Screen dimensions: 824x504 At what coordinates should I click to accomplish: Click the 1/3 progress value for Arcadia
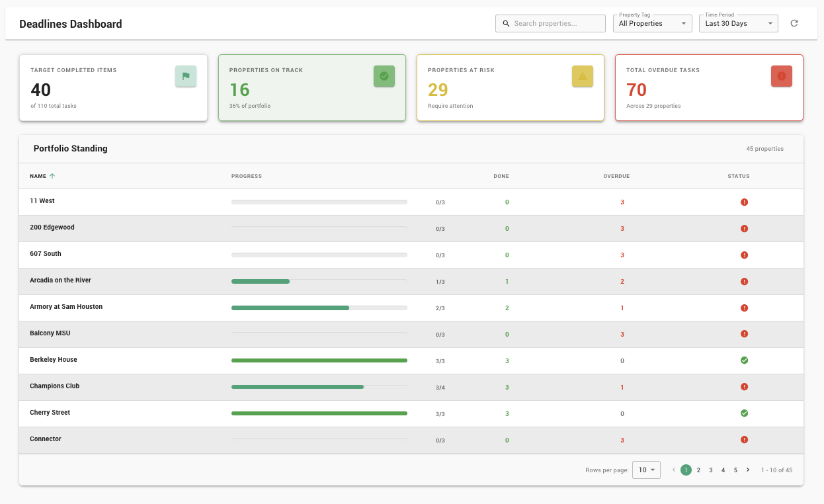(440, 282)
